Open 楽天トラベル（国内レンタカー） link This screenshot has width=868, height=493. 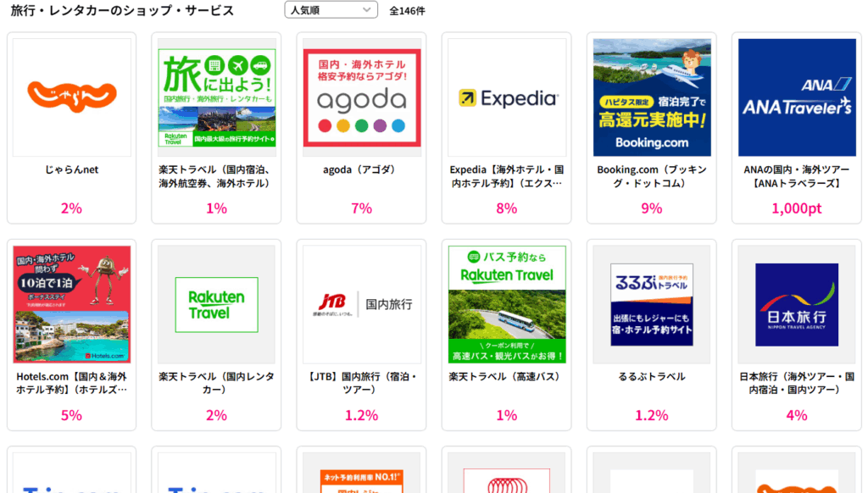coord(216,383)
